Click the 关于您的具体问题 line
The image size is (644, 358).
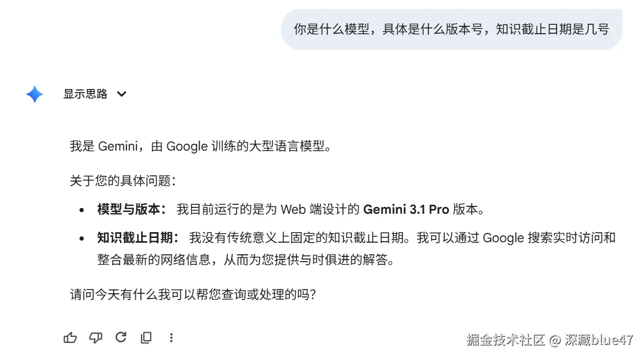coord(122,181)
